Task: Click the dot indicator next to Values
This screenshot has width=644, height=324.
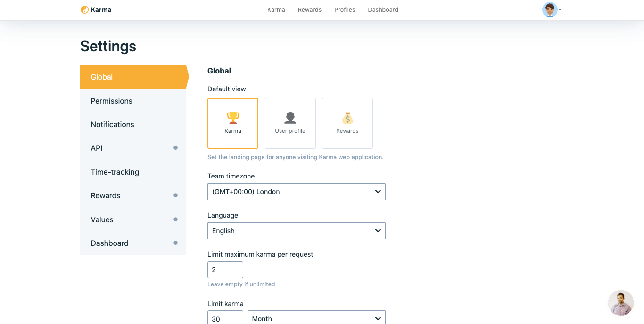Action: [176, 219]
